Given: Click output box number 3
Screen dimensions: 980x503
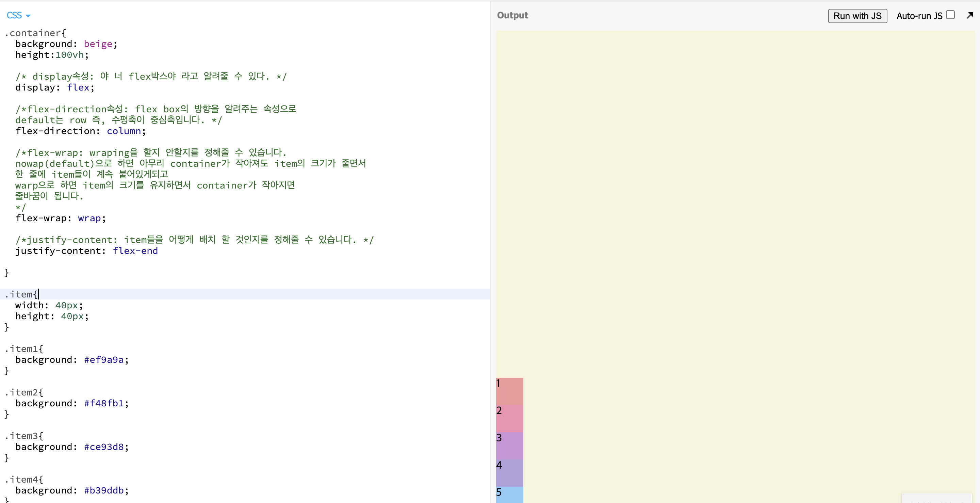Looking at the screenshot, I should click(x=509, y=445).
